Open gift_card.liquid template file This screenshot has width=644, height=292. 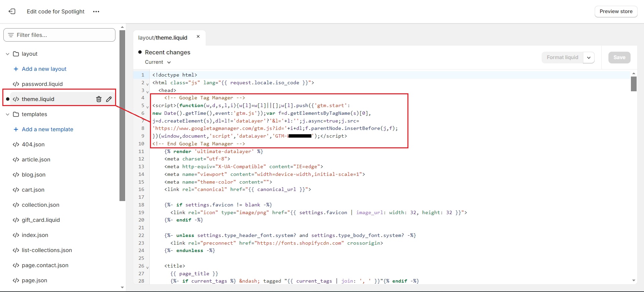coord(41,220)
